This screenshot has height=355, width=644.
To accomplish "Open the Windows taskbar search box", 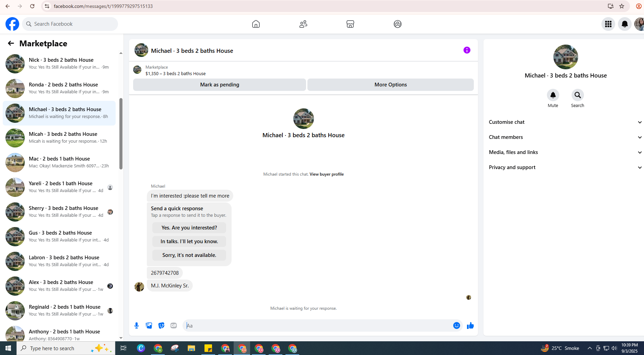I will click(x=65, y=348).
